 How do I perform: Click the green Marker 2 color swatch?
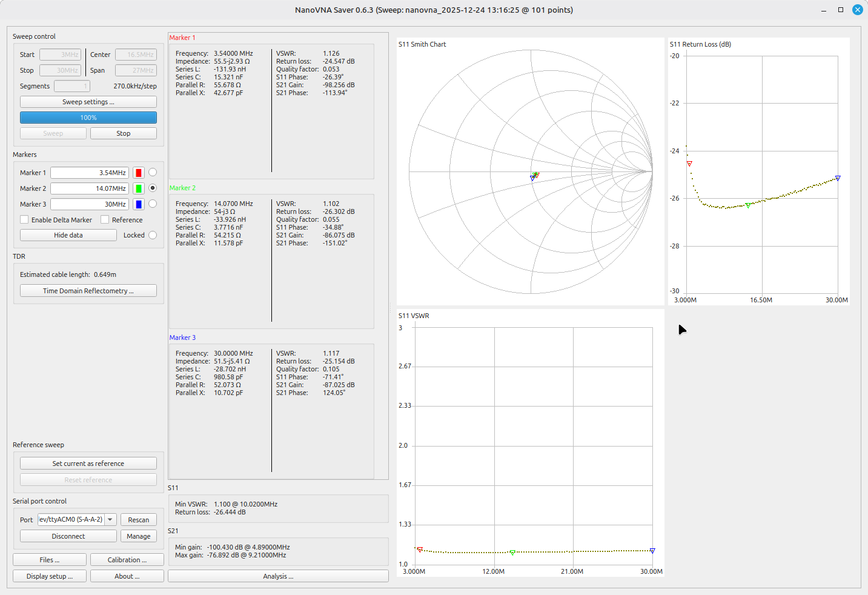(x=139, y=188)
